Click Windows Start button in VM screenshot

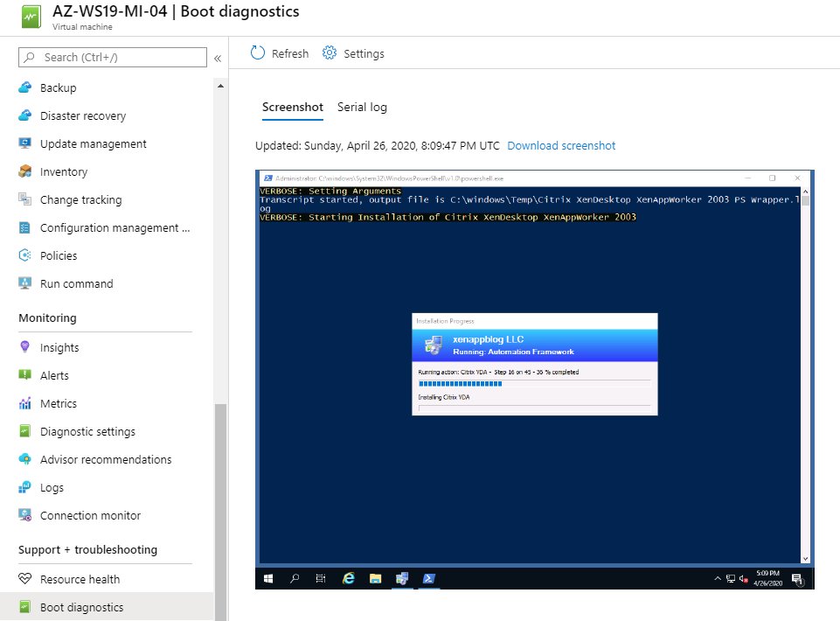click(x=268, y=579)
